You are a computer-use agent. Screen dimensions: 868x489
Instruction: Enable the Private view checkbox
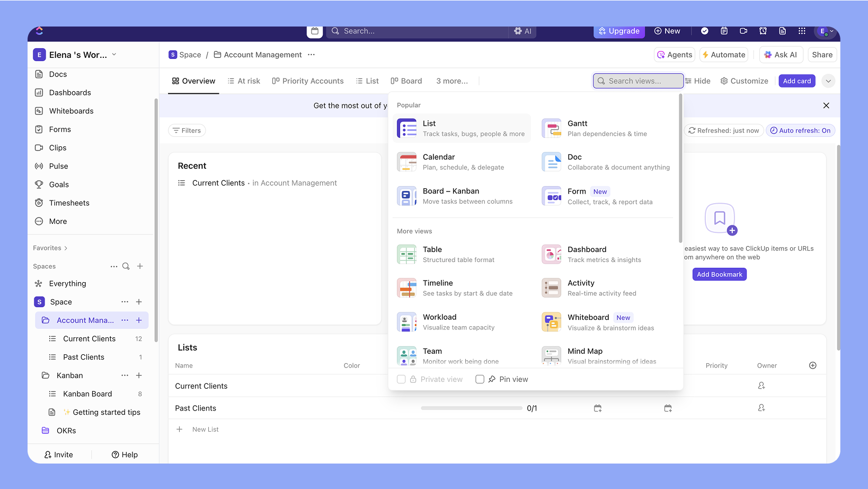click(x=401, y=379)
